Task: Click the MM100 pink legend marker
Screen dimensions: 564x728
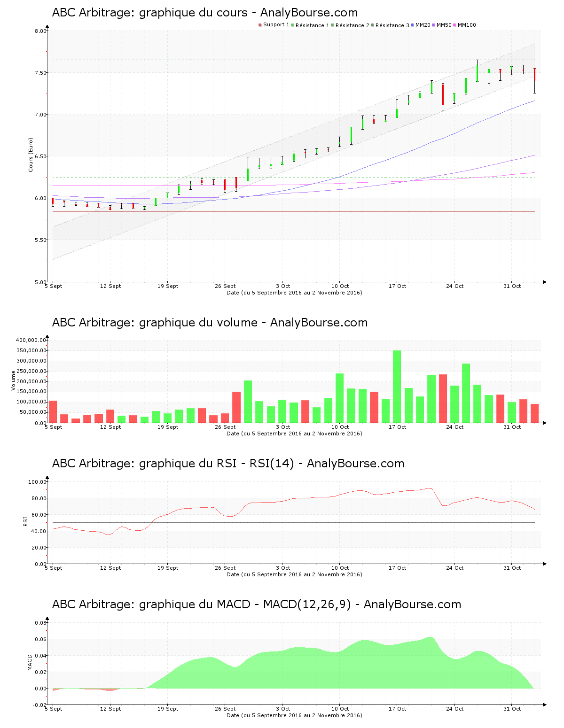Action: (454, 25)
